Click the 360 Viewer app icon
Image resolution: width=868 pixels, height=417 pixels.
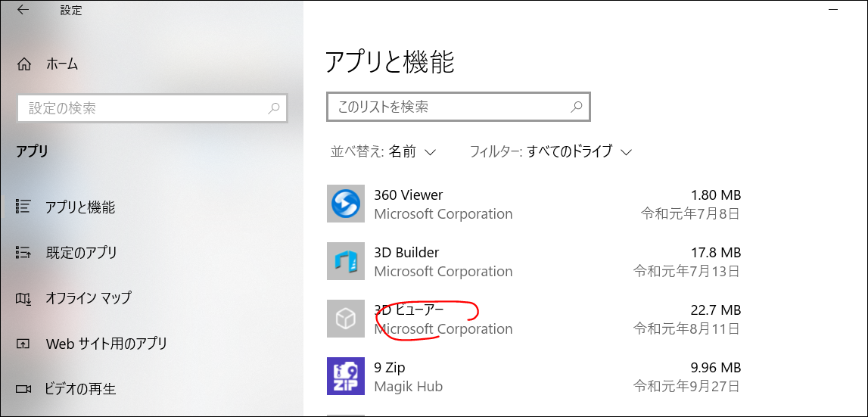point(345,204)
